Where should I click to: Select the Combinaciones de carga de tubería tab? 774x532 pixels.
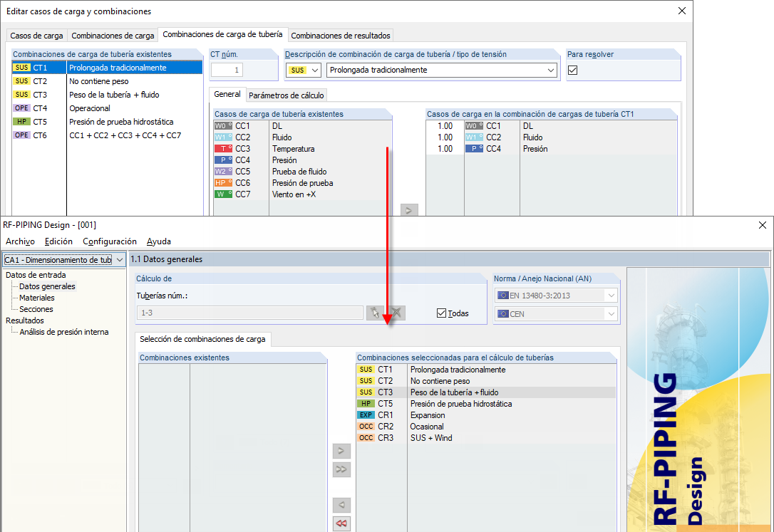[x=222, y=34]
